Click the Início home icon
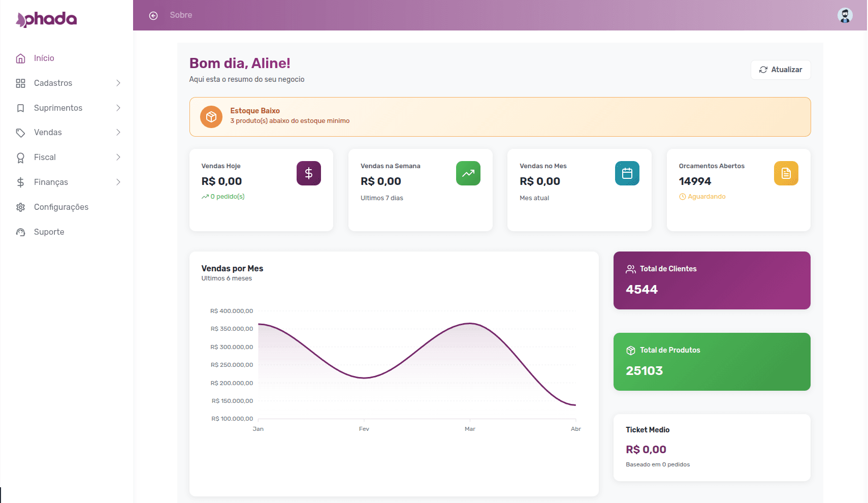The image size is (868, 503). (x=20, y=58)
